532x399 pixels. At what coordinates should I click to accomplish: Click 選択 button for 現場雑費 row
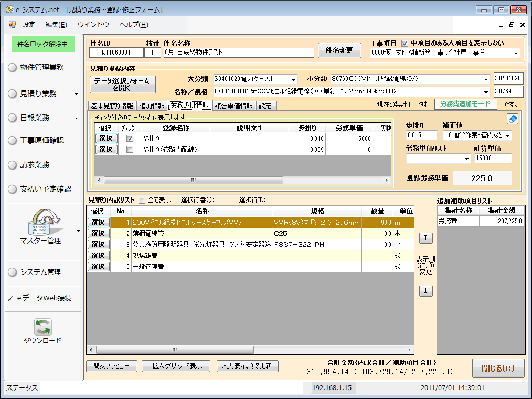coord(99,256)
